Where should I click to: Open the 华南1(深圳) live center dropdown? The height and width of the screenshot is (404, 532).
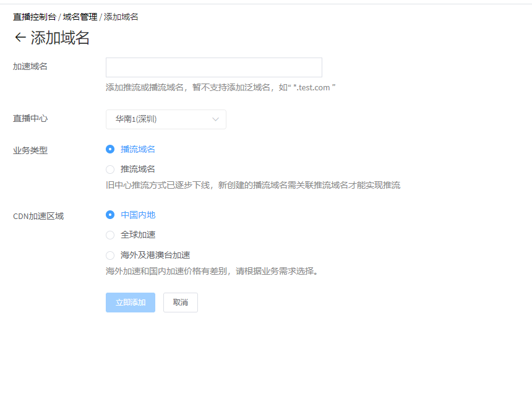point(165,119)
